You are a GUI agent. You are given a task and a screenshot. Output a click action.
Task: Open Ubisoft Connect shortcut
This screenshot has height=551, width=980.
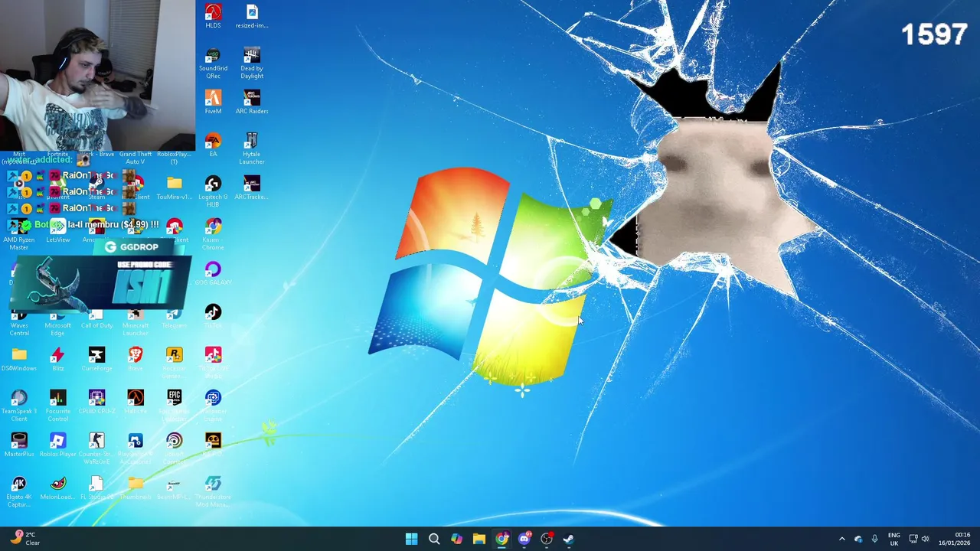[175, 448]
